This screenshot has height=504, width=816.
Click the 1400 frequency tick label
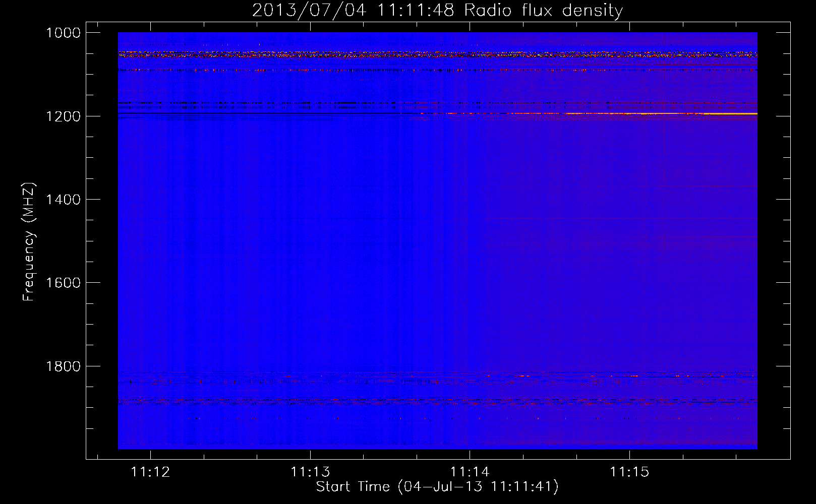click(64, 200)
